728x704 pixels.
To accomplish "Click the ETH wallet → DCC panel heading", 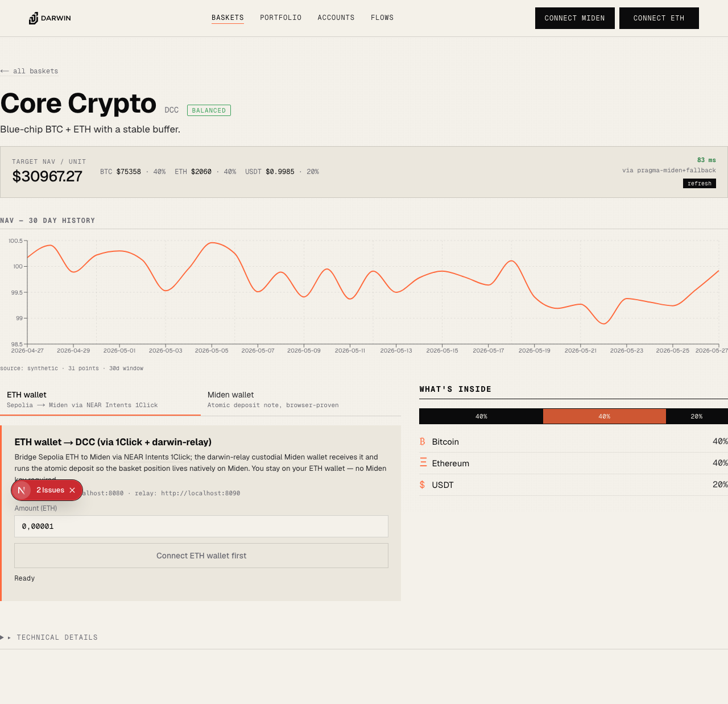I will tap(113, 442).
